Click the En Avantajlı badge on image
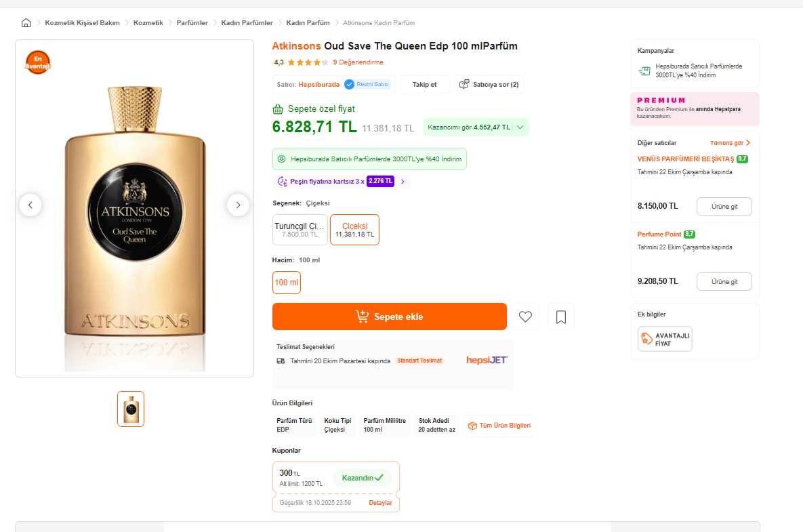The width and height of the screenshot is (803, 532). click(x=38, y=62)
